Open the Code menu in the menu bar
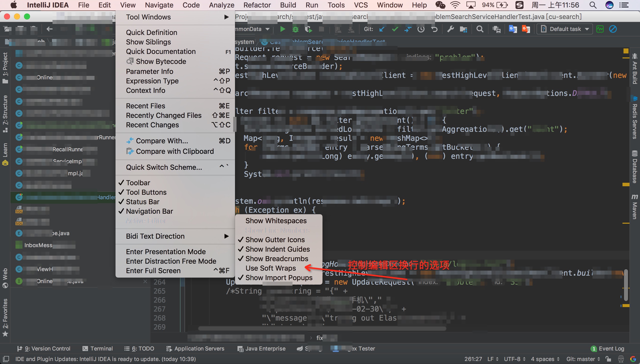The image size is (640, 364). [191, 5]
